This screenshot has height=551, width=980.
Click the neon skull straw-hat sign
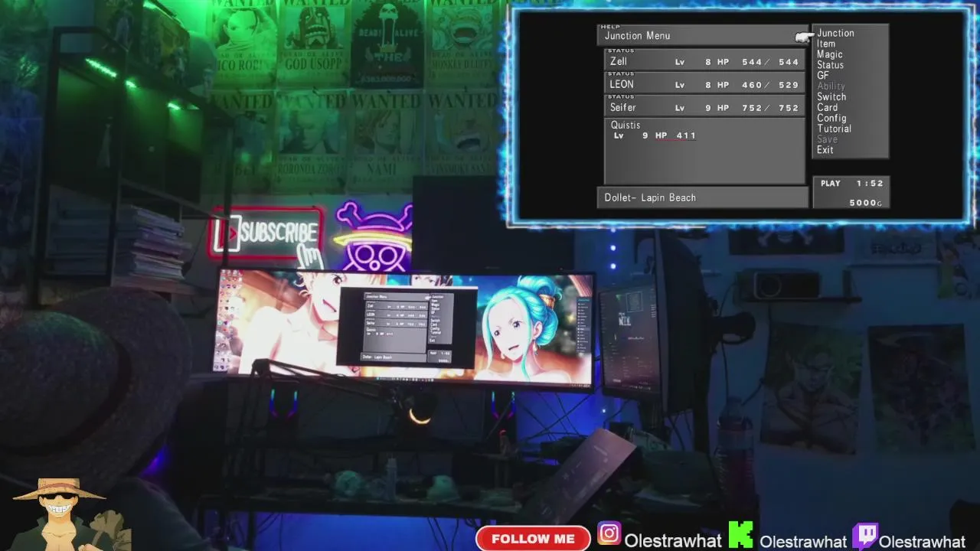(x=373, y=236)
